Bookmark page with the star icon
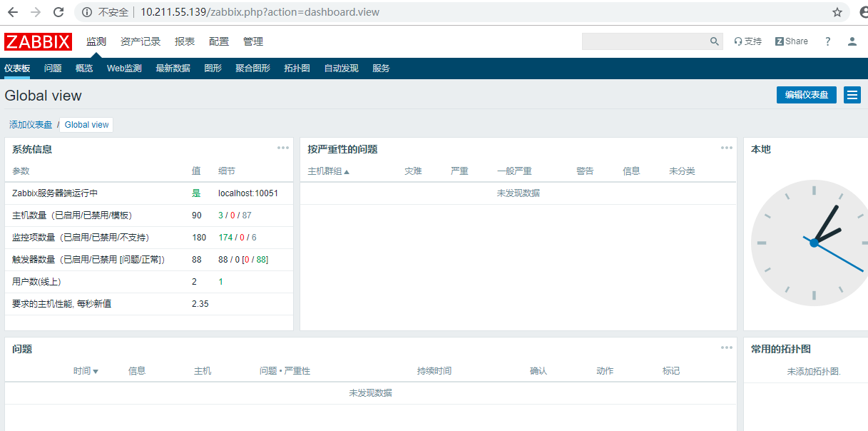The width and height of the screenshot is (868, 431). click(x=837, y=12)
